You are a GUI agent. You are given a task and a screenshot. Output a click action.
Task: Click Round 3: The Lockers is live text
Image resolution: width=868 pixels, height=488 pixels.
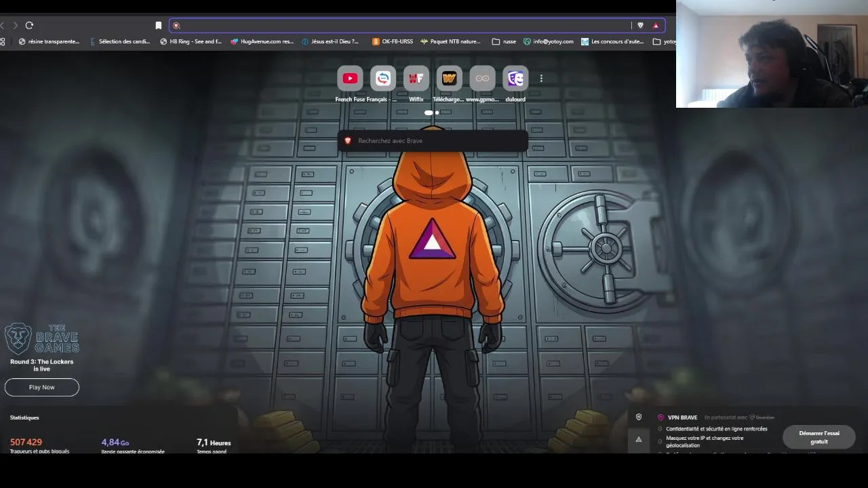(x=42, y=365)
